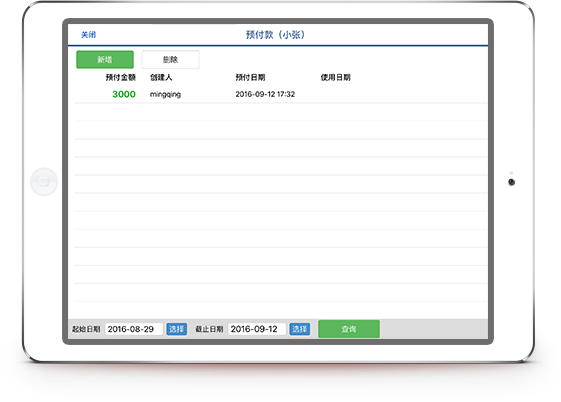This screenshot has width=561, height=402.
Task: Select the green 3000 amount entry
Action: click(124, 94)
